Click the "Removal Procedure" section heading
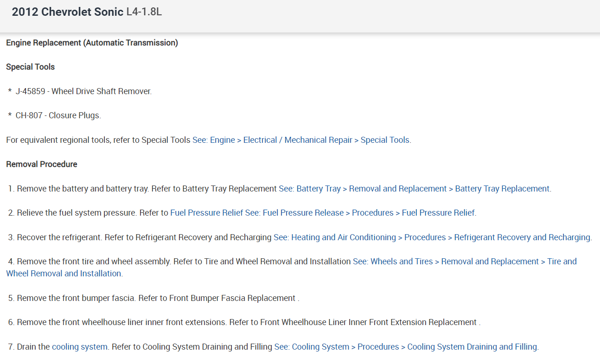The height and width of the screenshot is (364, 600). click(41, 164)
